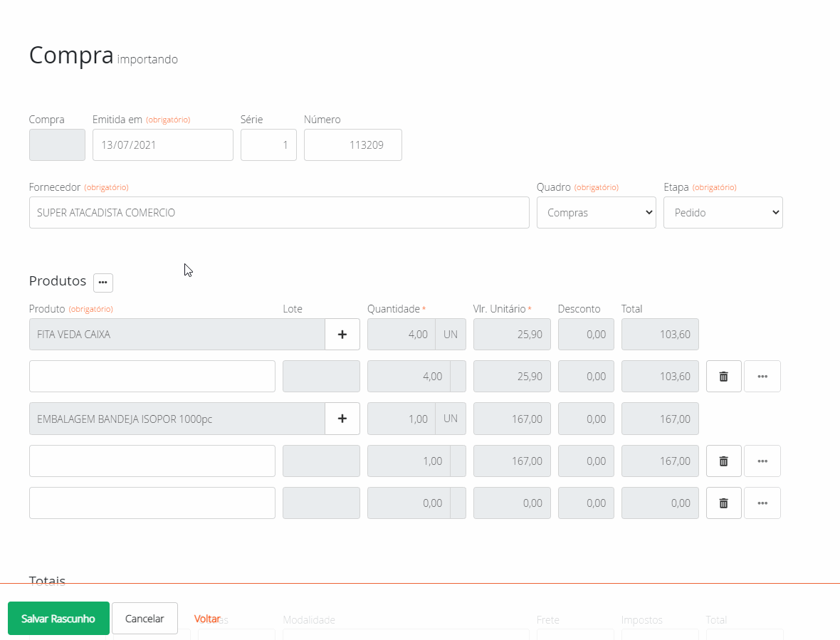Open the ellipsis menu of the last row
The width and height of the screenshot is (840, 640).
[x=762, y=503]
